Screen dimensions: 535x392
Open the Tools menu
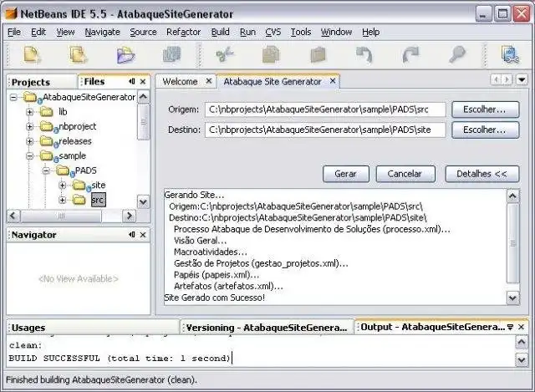coord(301,32)
